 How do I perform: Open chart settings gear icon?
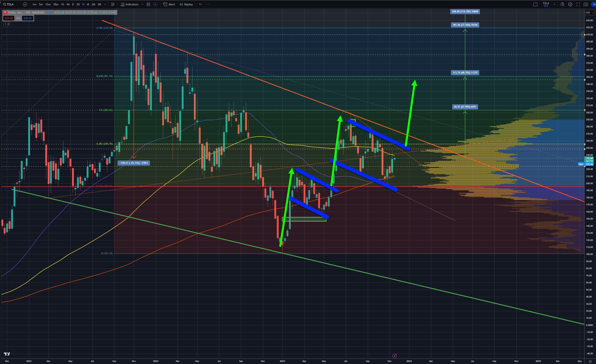click(x=570, y=4)
